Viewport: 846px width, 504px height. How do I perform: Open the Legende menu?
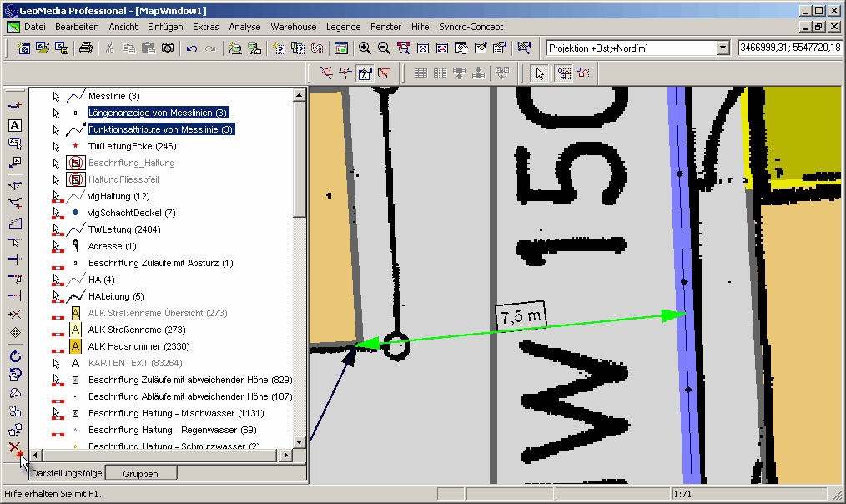point(343,27)
